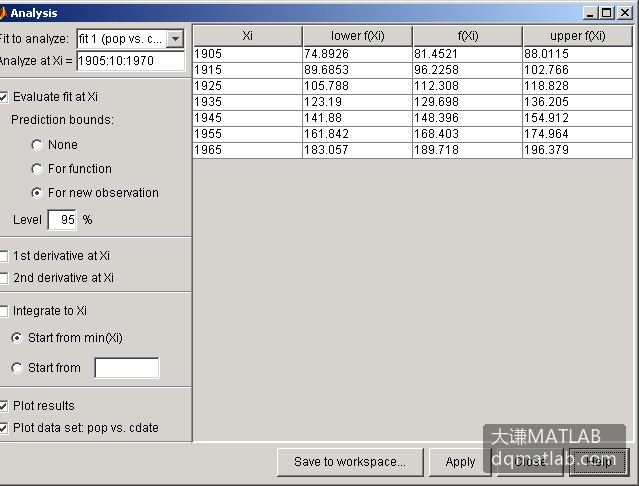Click fitted value 81.4521
639x486 pixels.
[x=467, y=54]
